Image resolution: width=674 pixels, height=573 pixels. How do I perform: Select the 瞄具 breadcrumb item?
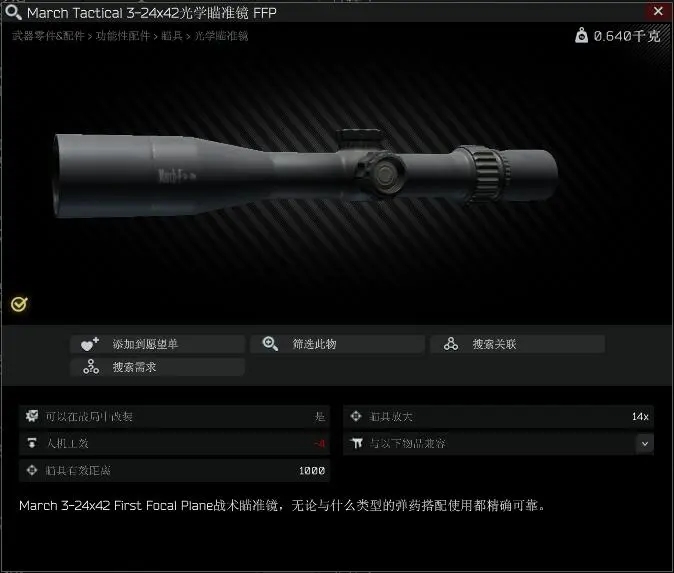tap(172, 36)
